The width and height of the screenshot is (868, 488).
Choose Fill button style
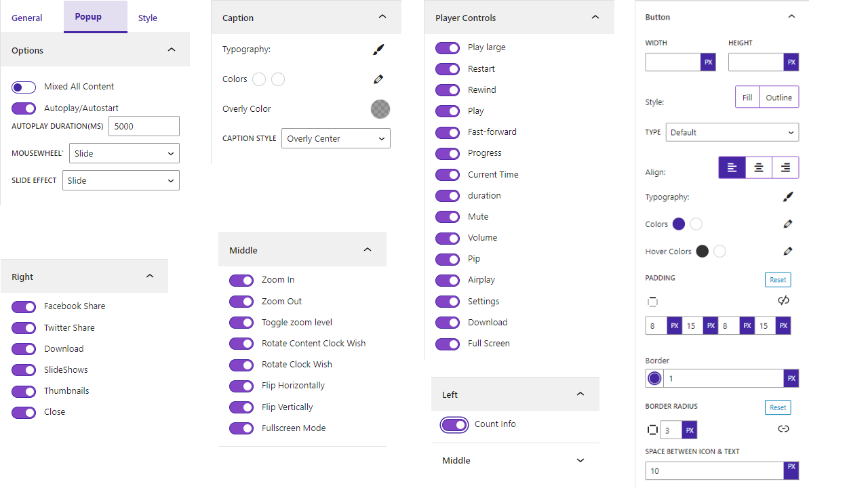pyautogui.click(x=747, y=97)
